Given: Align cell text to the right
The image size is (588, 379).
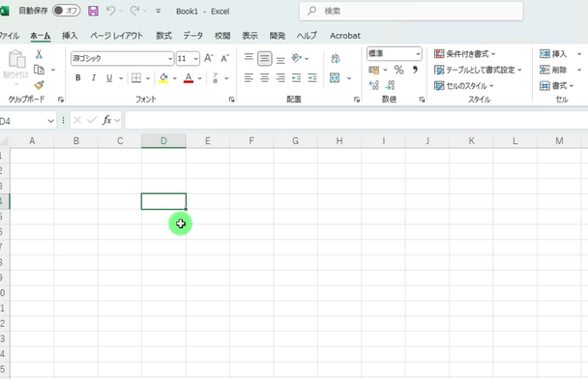Looking at the screenshot, I should pyautogui.click(x=280, y=78).
